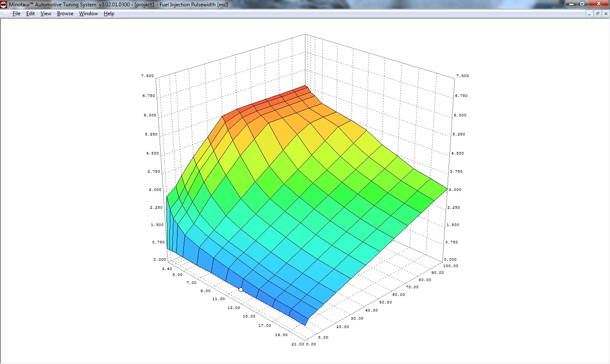Click the "5.00" axis label
Image resolution: width=610 pixels, height=364 pixels.
pyautogui.click(x=177, y=275)
